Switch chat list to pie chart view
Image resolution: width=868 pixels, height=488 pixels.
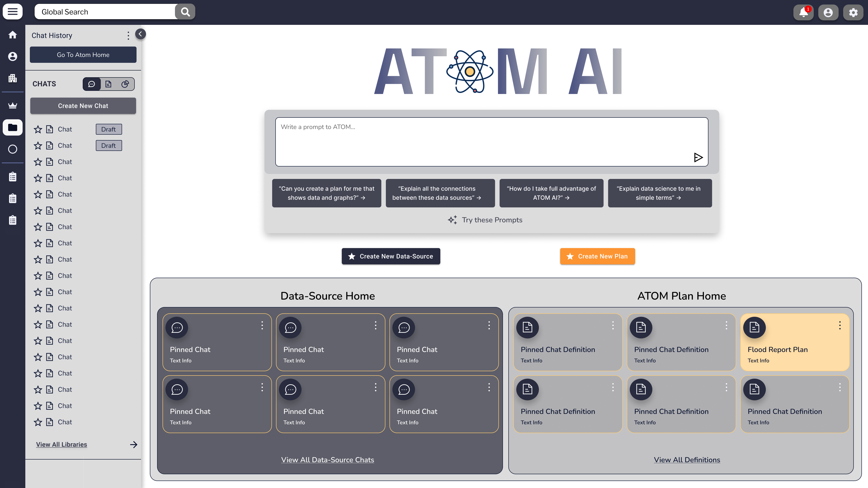point(125,84)
